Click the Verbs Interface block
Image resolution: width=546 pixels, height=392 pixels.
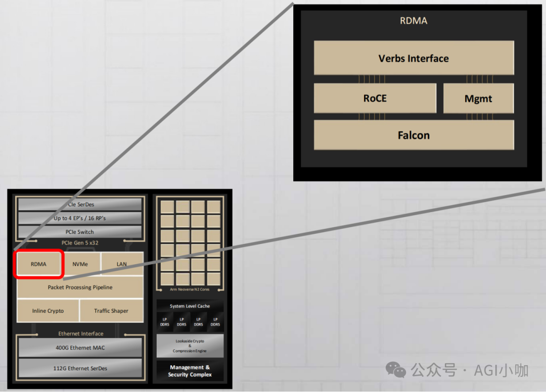click(x=414, y=58)
